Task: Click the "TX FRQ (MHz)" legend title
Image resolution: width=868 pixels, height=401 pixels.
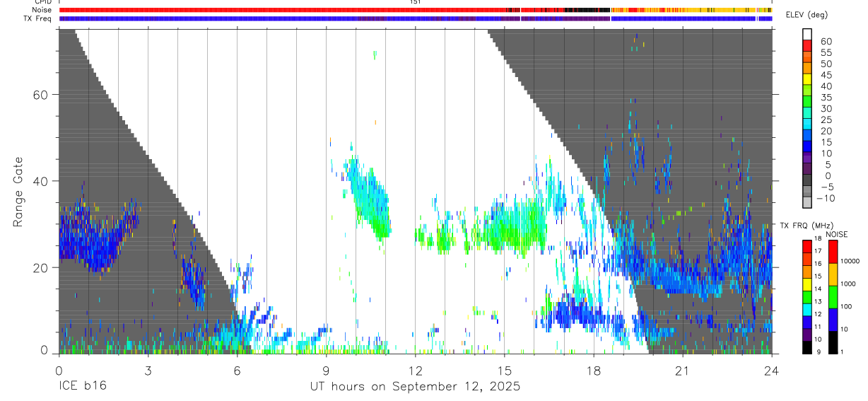Action: coord(807,225)
